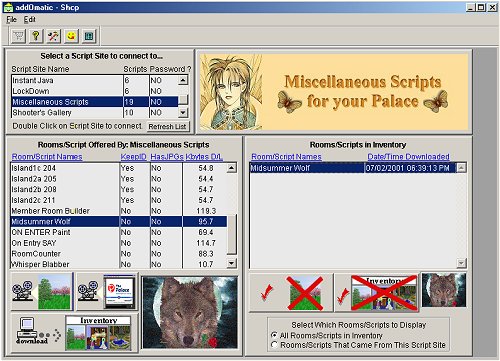This screenshot has height=361, width=500.
Task: Open the Edit menu
Action: [29, 19]
